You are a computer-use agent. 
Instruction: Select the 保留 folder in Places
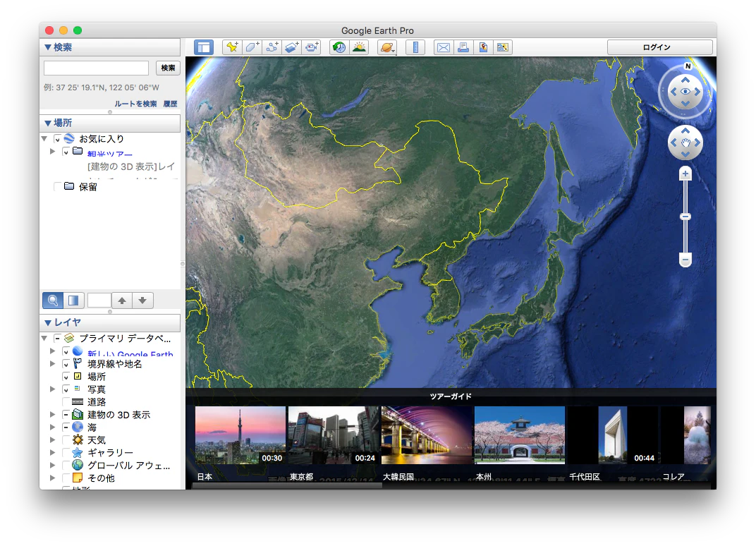click(87, 187)
